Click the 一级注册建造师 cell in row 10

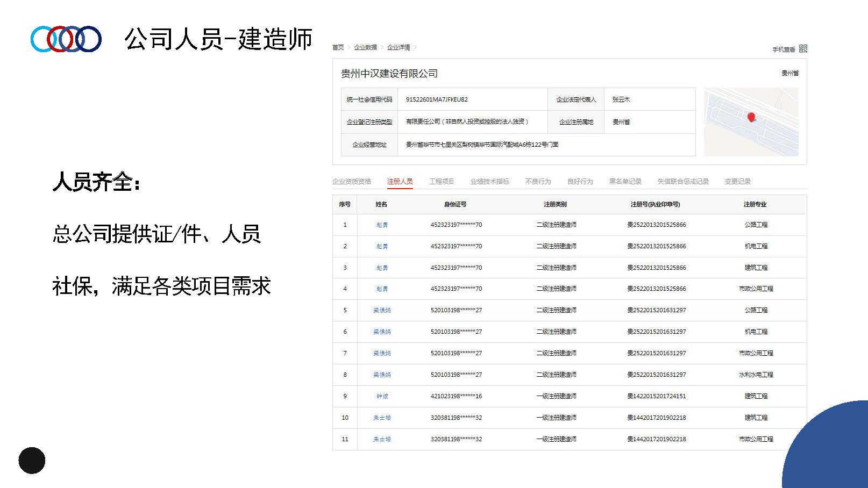(x=556, y=418)
